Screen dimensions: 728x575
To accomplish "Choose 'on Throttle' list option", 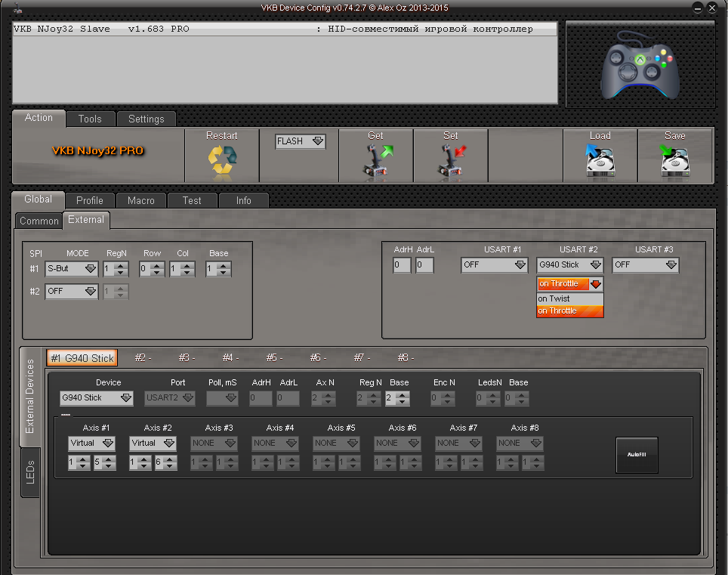I will click(569, 311).
